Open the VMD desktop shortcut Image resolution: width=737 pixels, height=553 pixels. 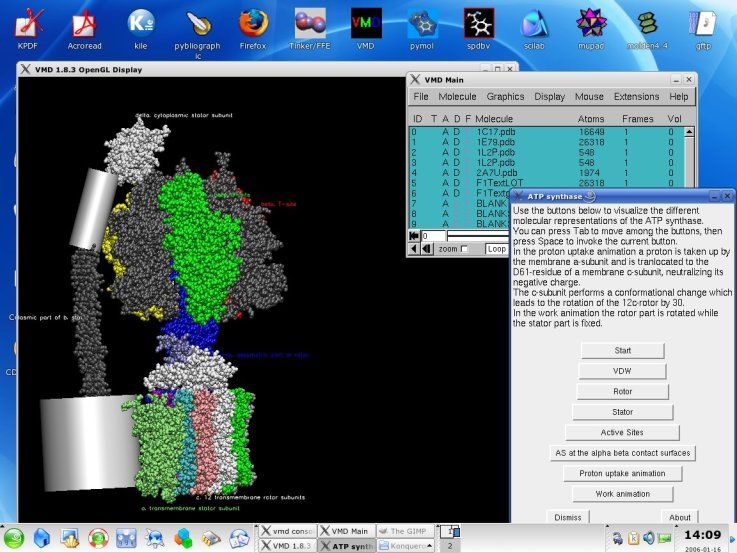pos(366,29)
